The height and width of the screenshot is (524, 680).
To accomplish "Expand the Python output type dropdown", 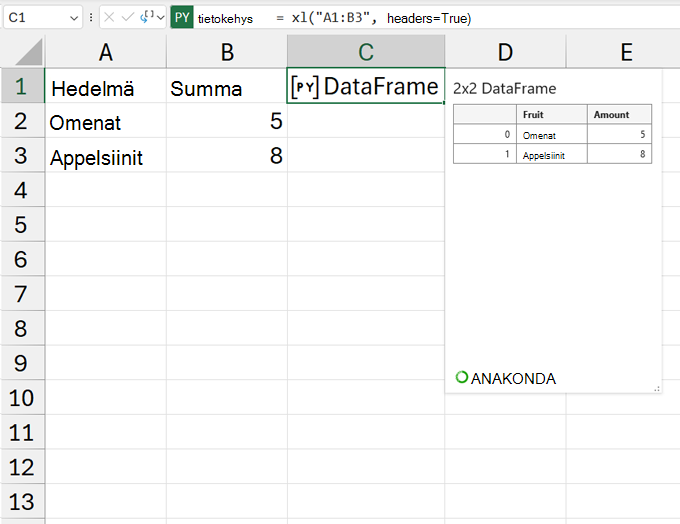I will pos(161,18).
